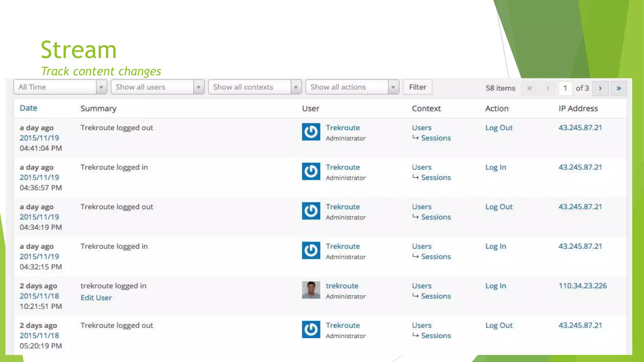Sort by the Date column header
Screen dimensions: 644x362
pyautogui.click(x=28, y=108)
